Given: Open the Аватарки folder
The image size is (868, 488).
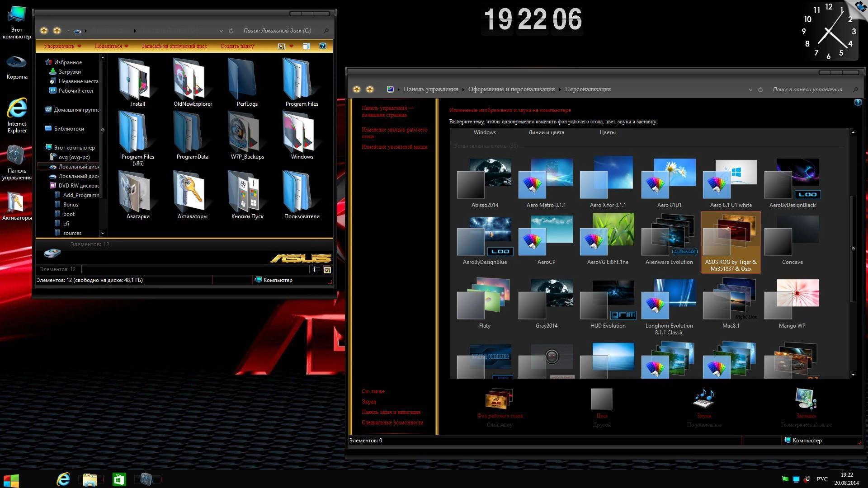Looking at the screenshot, I should click(x=137, y=195).
